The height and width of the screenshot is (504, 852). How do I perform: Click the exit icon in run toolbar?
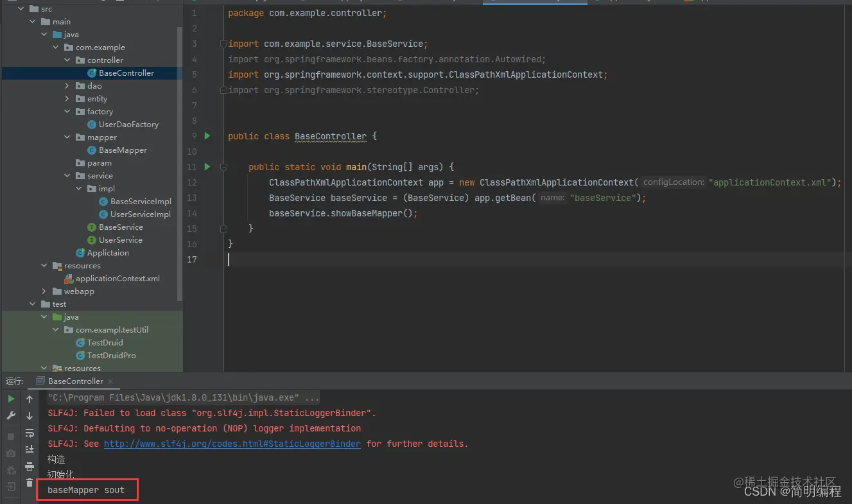click(x=11, y=488)
